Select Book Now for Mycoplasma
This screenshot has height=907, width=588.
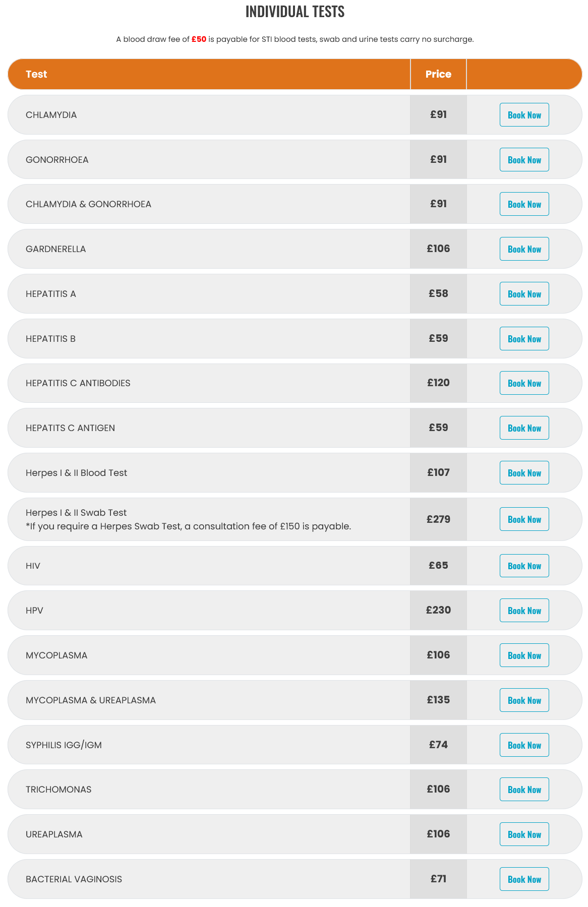524,655
